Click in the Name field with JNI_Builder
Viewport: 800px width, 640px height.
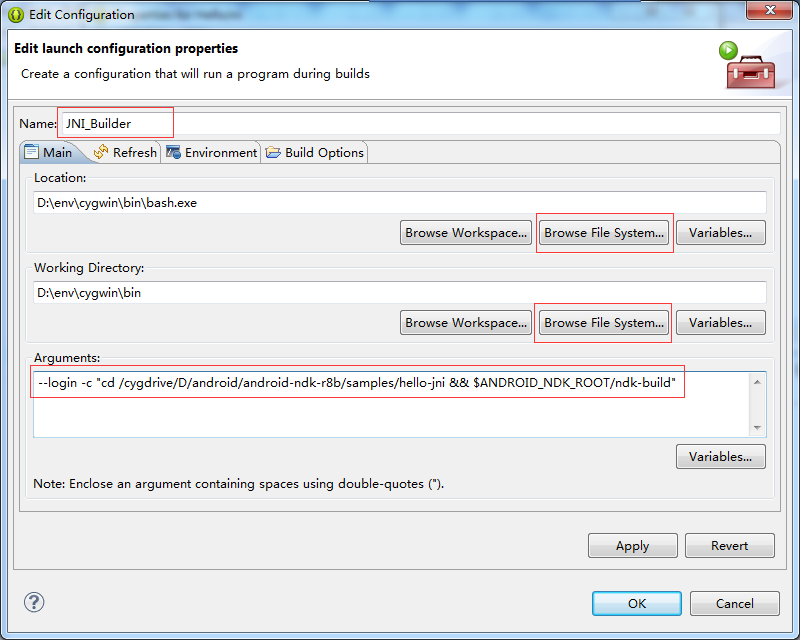click(421, 124)
